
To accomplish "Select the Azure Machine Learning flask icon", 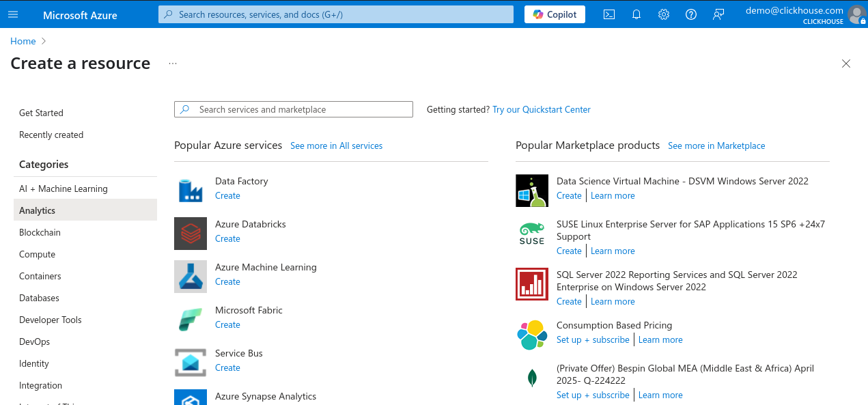I will (x=191, y=277).
